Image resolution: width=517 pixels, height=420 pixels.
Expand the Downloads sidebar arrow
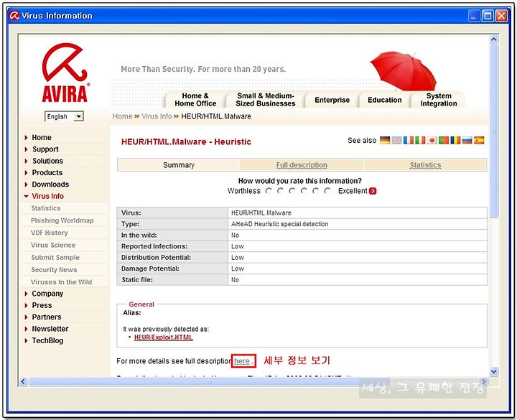(26, 185)
